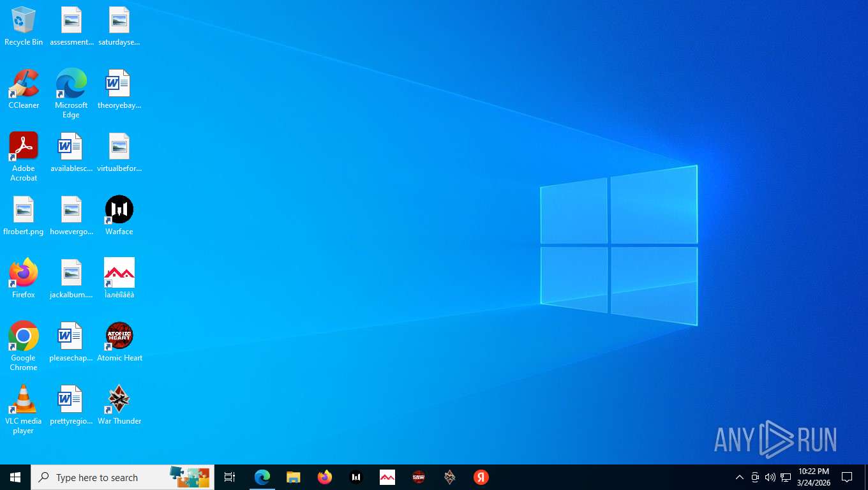
Task: Open network status in system tray
Action: [786, 477]
